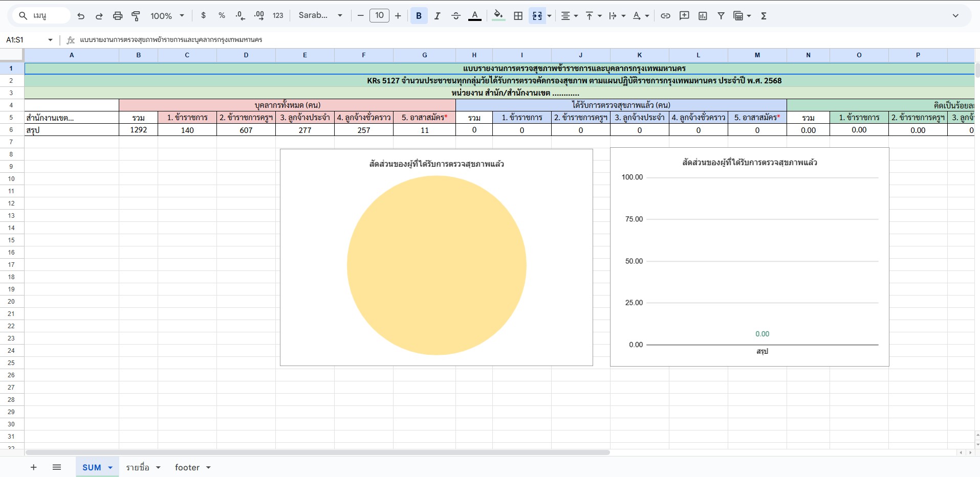The image size is (980, 477).
Task: Toggle strikethrough formatting
Action: pos(456,16)
